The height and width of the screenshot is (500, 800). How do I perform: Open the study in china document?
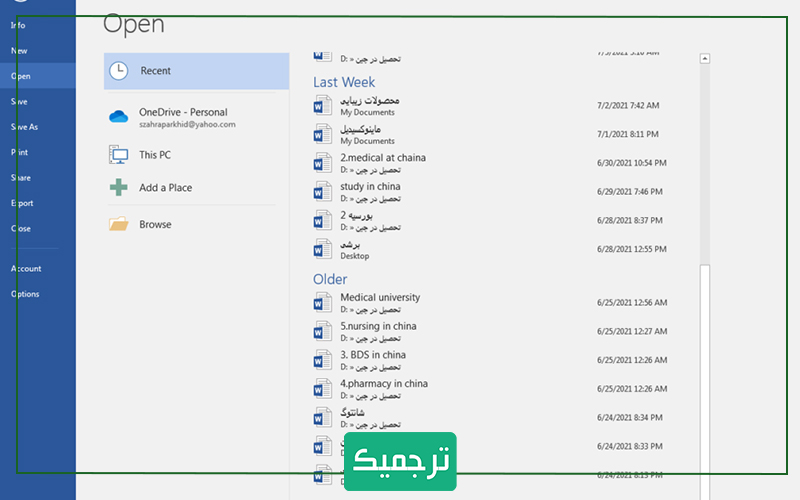pos(370,186)
